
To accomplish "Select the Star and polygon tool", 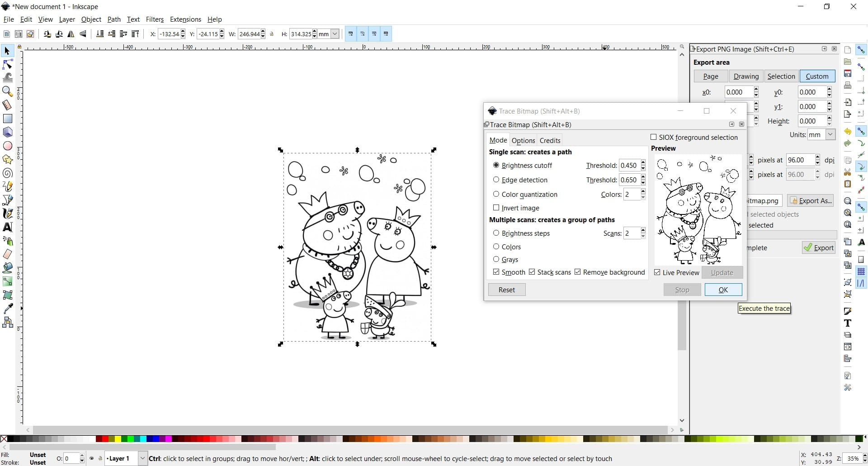I will pyautogui.click(x=7, y=159).
